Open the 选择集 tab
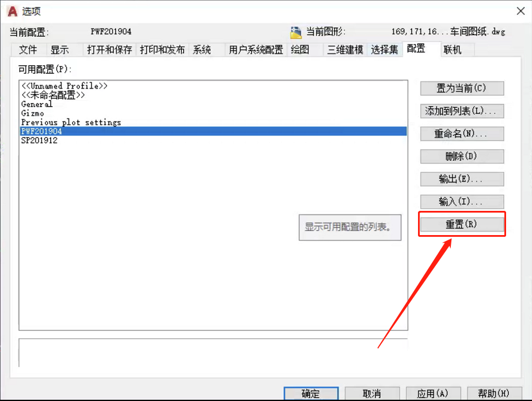 (x=385, y=50)
